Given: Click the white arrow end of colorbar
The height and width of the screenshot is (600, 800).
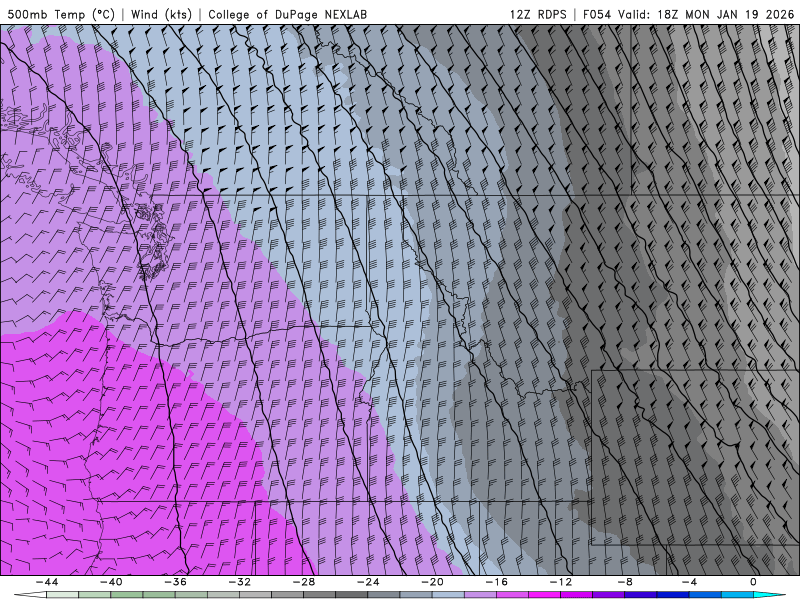Looking at the screenshot, I should click(x=30, y=595).
